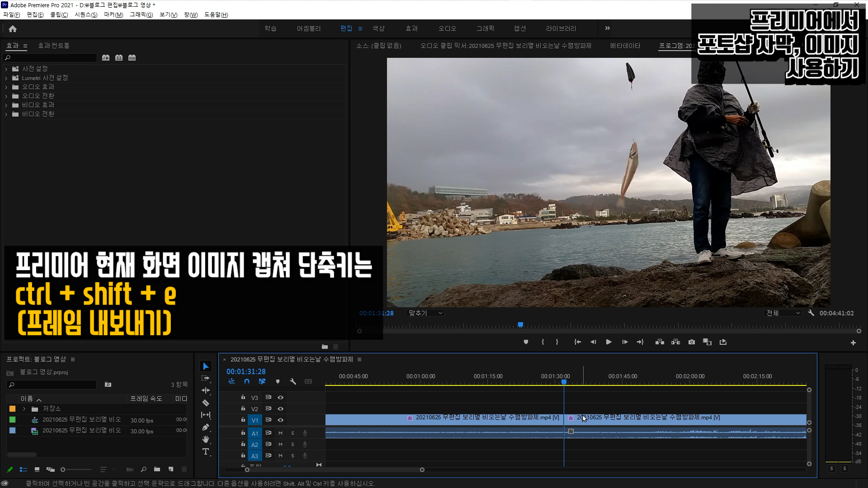
Task: Expand 비디오 효과 folder in Effects
Action: 6,105
